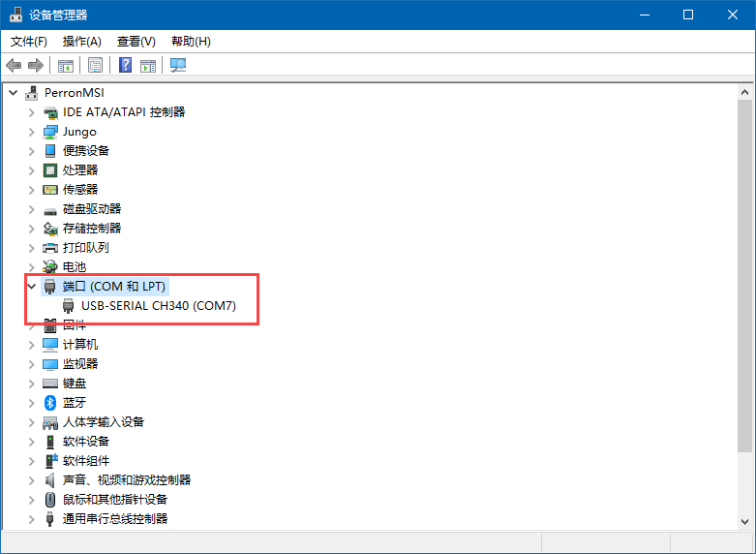Viewport: 756px width, 554px height.
Task: Select the 人体学输入设备 label
Action: pyautogui.click(x=104, y=422)
